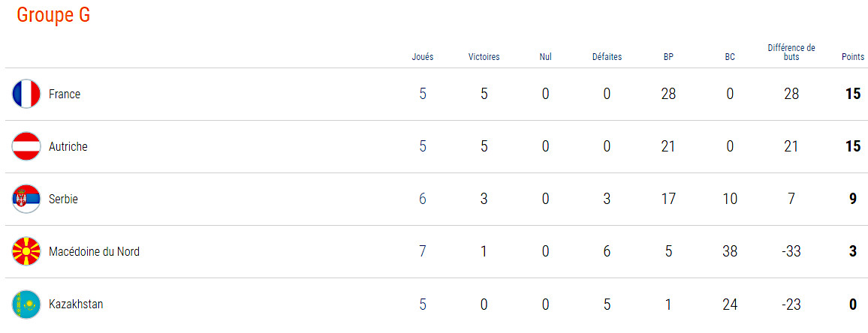Click the Défaites column header
868x333 pixels.
click(x=607, y=57)
